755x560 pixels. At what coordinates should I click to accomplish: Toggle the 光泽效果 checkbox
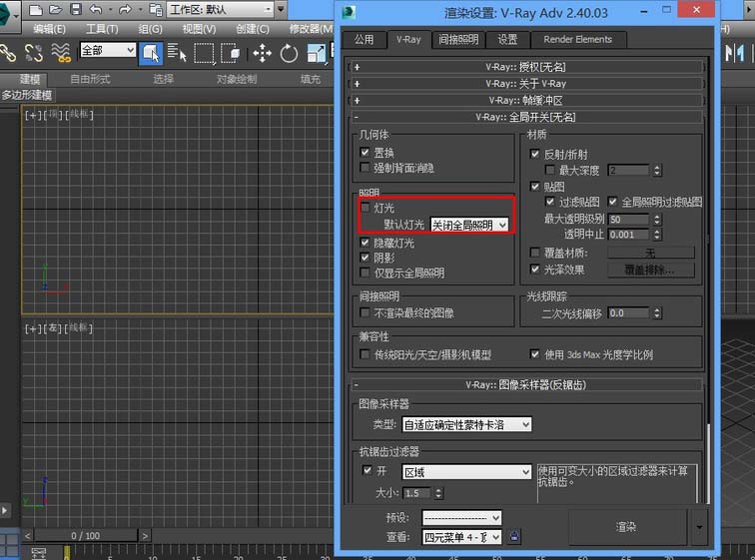[x=534, y=269]
